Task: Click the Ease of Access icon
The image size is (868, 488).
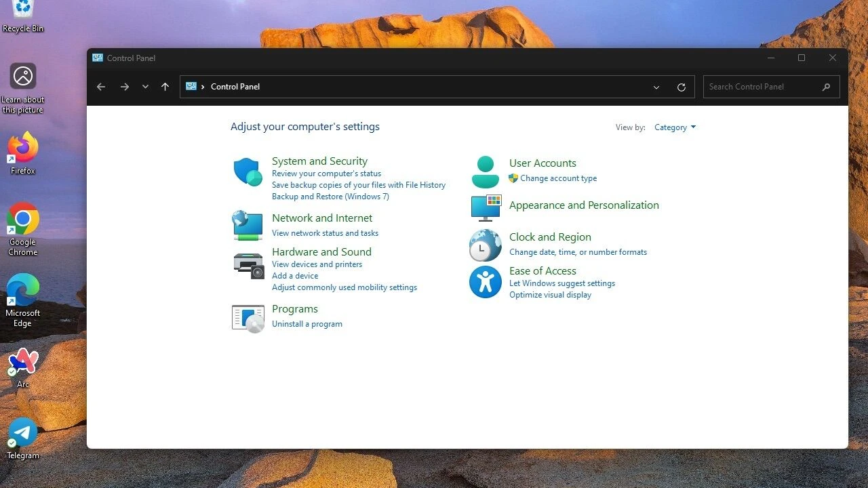Action: (x=485, y=282)
